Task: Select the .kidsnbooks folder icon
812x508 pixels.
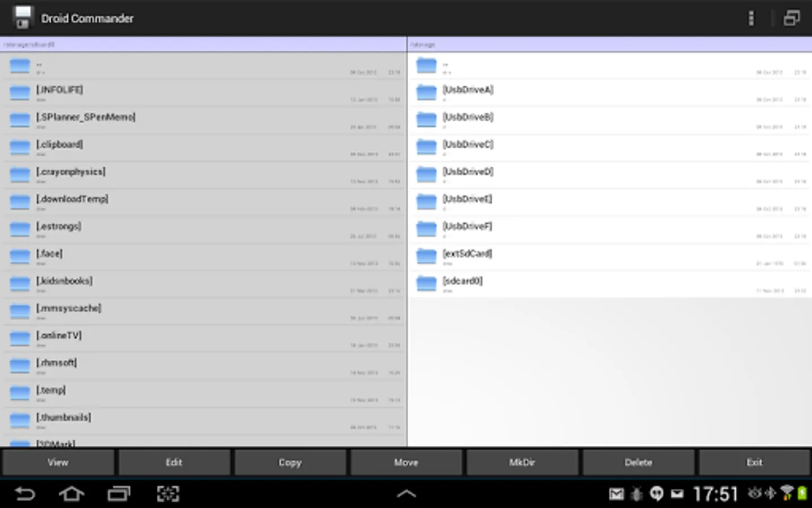Action: pos(20,283)
